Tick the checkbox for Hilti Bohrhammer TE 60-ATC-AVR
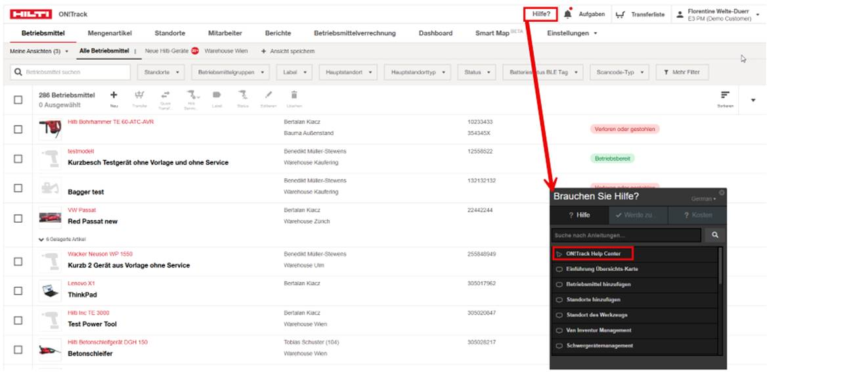 pos(18,129)
